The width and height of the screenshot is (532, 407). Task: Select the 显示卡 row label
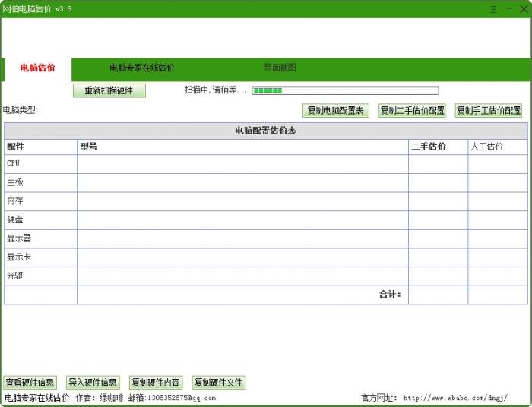(x=19, y=257)
